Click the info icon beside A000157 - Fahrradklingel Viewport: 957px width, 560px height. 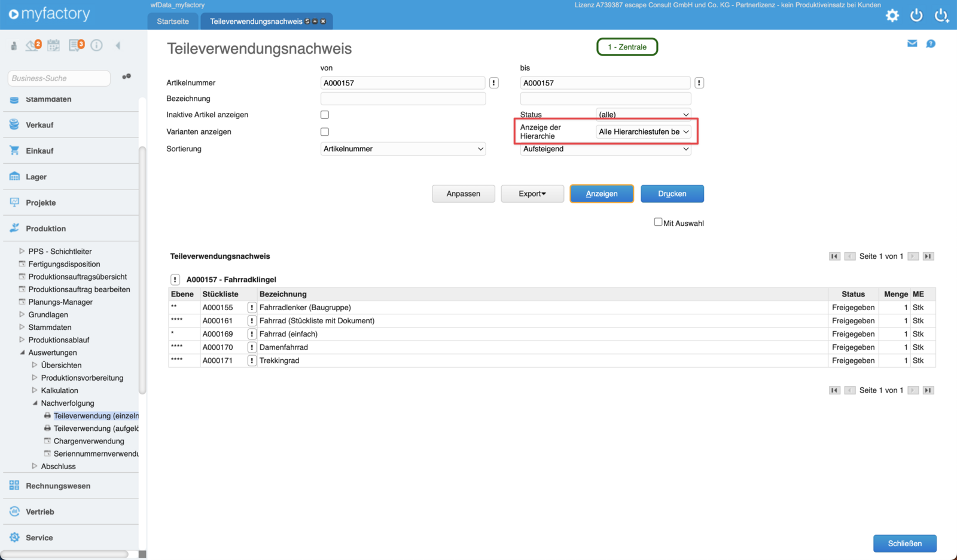[175, 280]
